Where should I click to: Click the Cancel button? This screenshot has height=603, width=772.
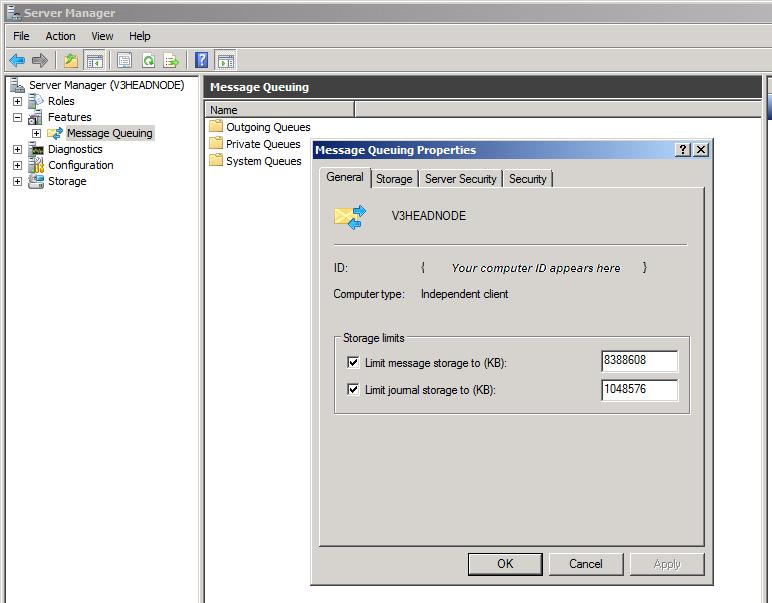click(586, 564)
